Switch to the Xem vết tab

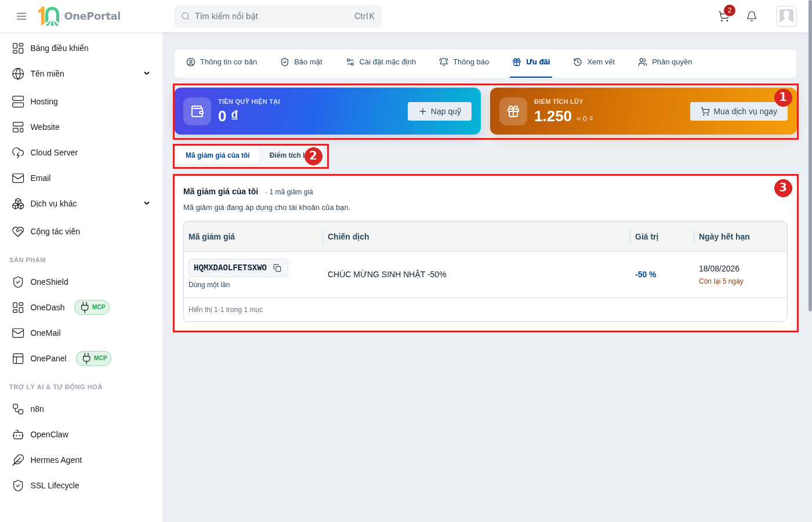coord(594,62)
